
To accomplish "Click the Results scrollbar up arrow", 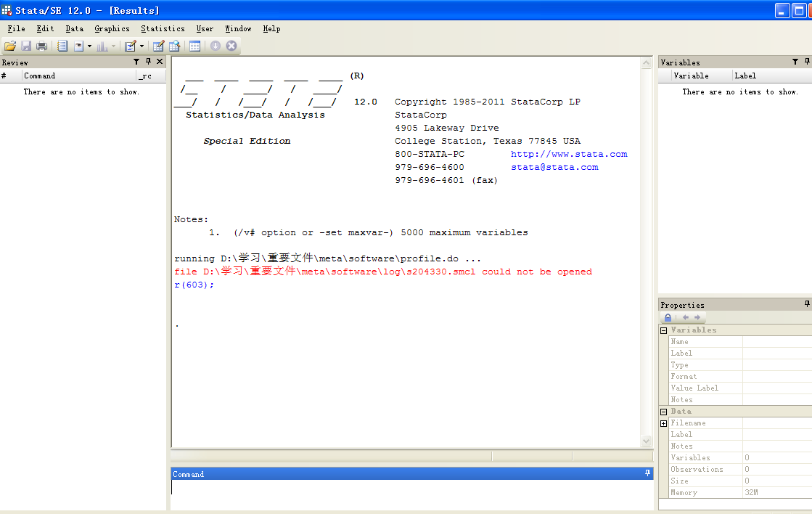I will click(x=647, y=63).
